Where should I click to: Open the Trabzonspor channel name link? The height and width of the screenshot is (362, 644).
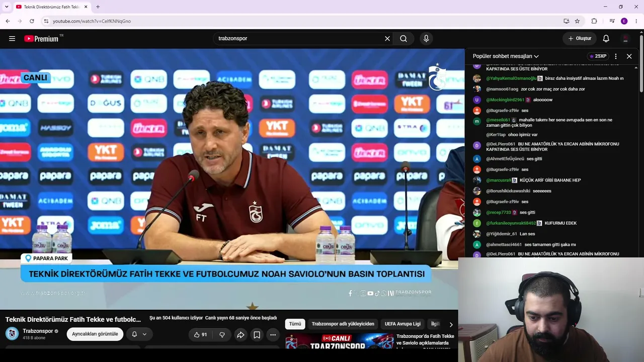point(38,331)
